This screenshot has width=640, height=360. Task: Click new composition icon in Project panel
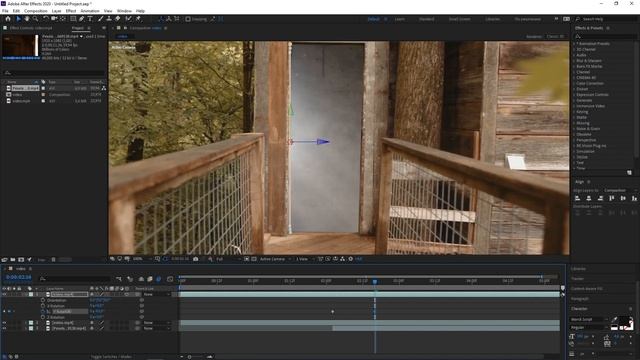pos(21,260)
